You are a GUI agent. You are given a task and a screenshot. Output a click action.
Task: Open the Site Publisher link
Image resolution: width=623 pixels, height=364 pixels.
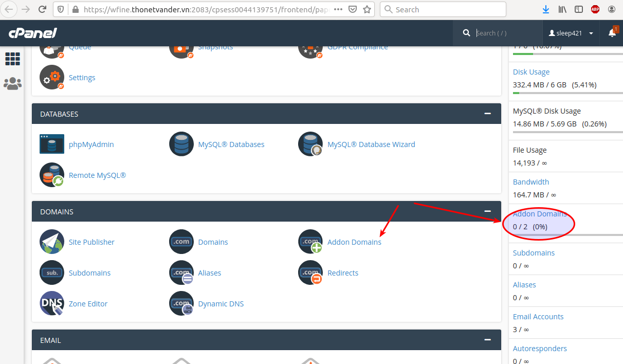tap(91, 242)
